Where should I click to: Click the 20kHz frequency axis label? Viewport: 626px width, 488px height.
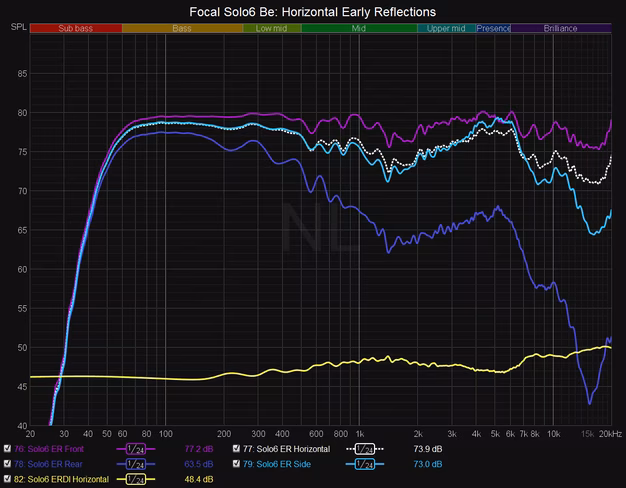click(610, 434)
